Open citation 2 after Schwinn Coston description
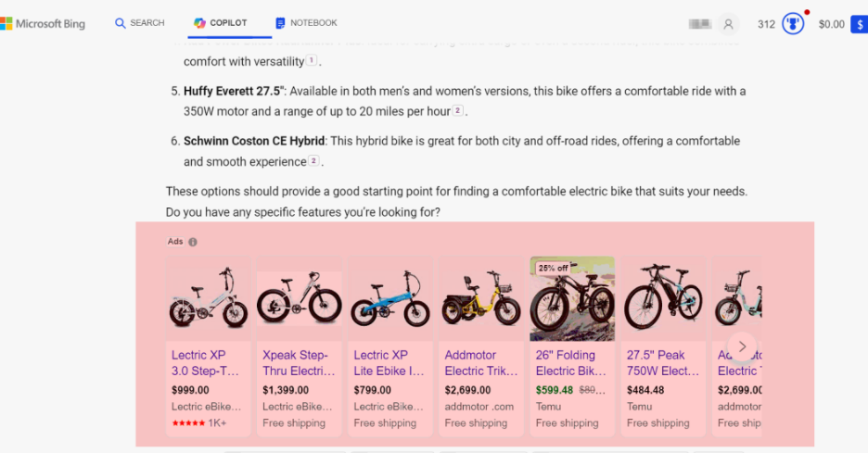The image size is (868, 453). click(x=313, y=161)
